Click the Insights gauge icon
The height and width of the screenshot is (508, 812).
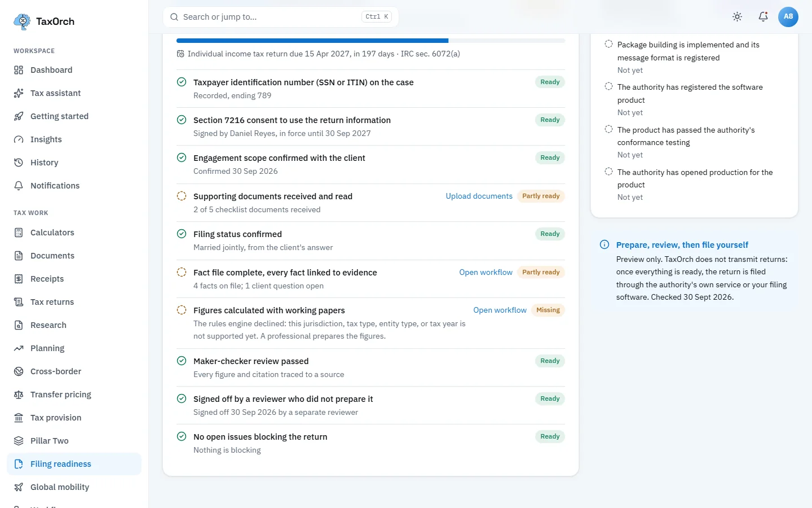19,139
